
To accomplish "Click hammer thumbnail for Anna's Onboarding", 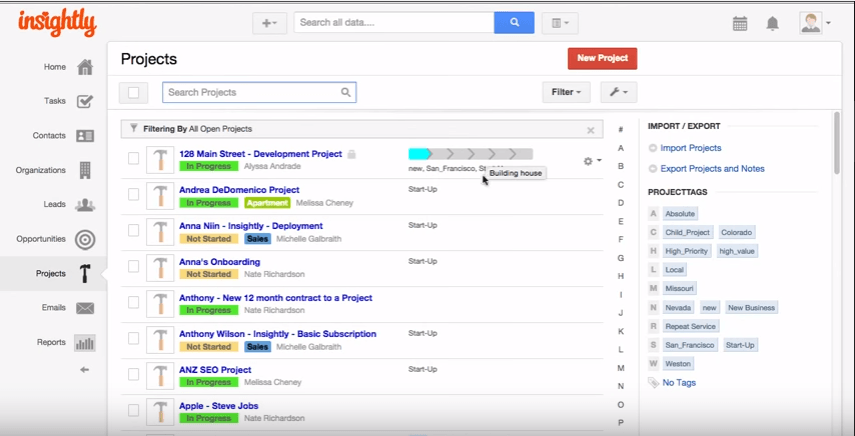I will pos(160,268).
